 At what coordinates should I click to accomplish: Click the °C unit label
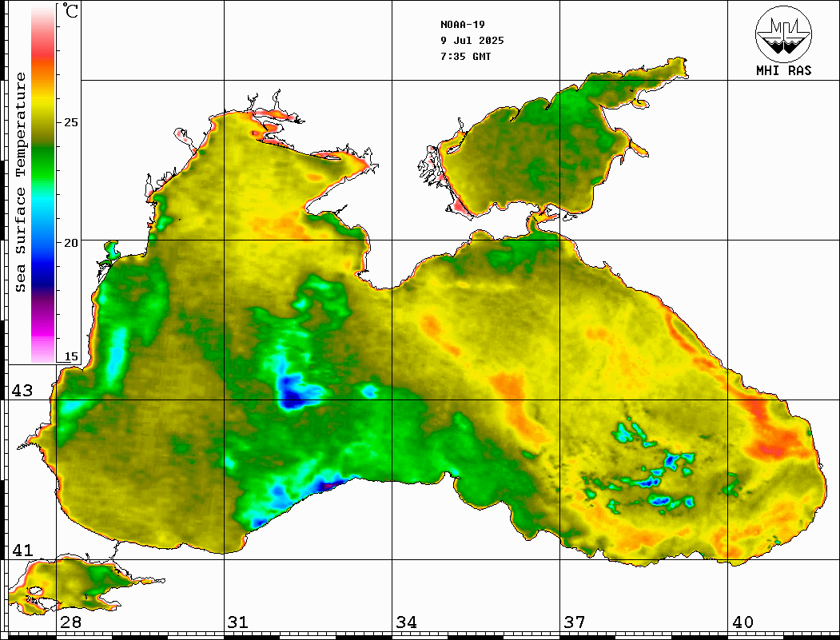pyautogui.click(x=70, y=11)
